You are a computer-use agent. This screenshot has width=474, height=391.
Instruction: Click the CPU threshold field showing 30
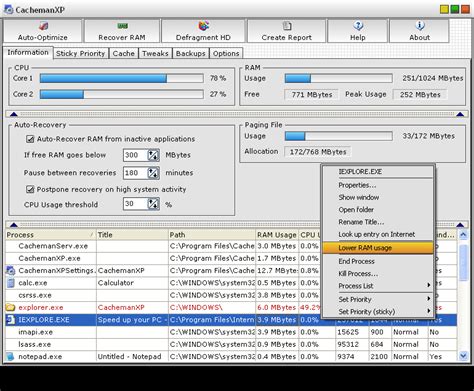[x=135, y=204]
